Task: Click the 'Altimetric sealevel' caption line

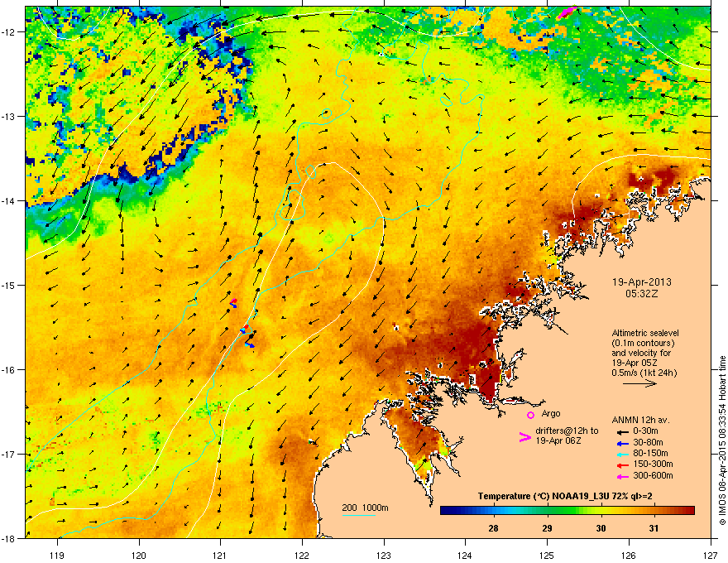Action: click(x=645, y=333)
